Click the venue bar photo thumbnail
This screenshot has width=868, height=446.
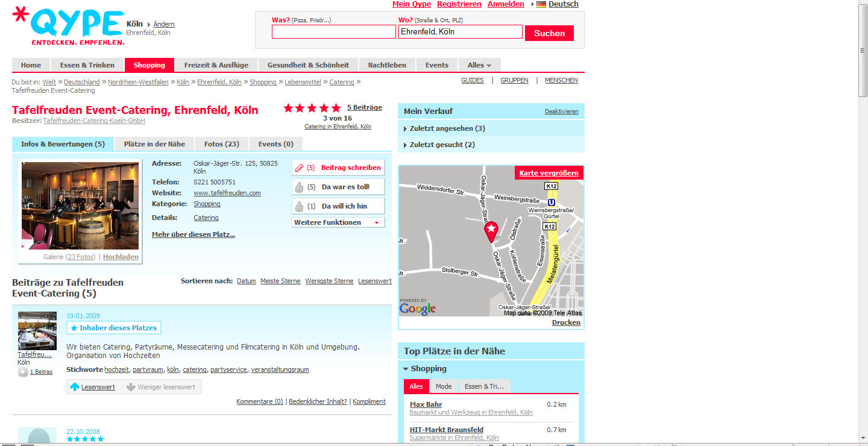(80, 206)
